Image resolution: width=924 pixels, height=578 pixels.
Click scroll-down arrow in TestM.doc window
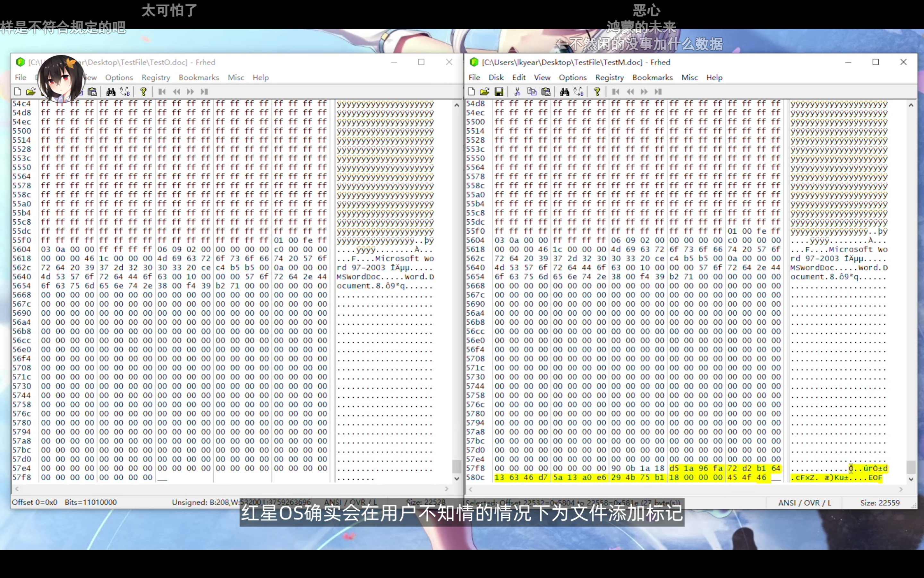pos(911,479)
